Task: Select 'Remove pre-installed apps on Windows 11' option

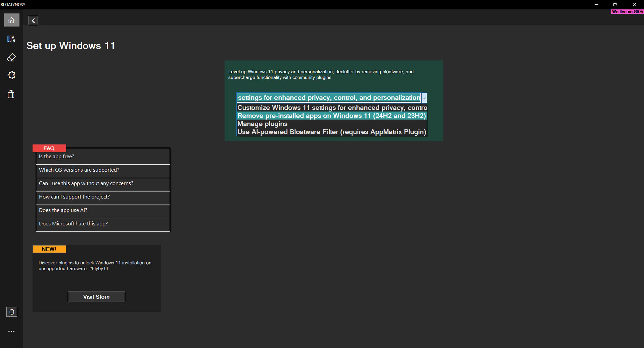Action: (x=332, y=116)
